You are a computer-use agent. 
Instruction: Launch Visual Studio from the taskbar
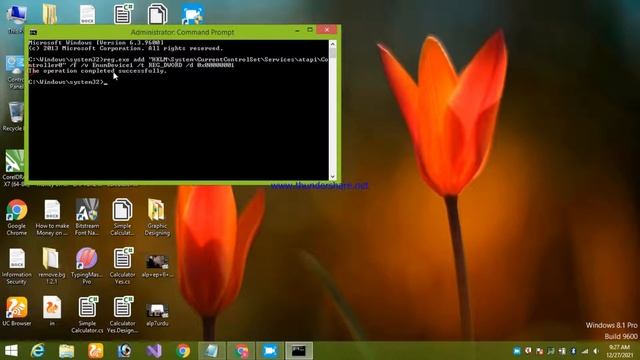coord(154,351)
